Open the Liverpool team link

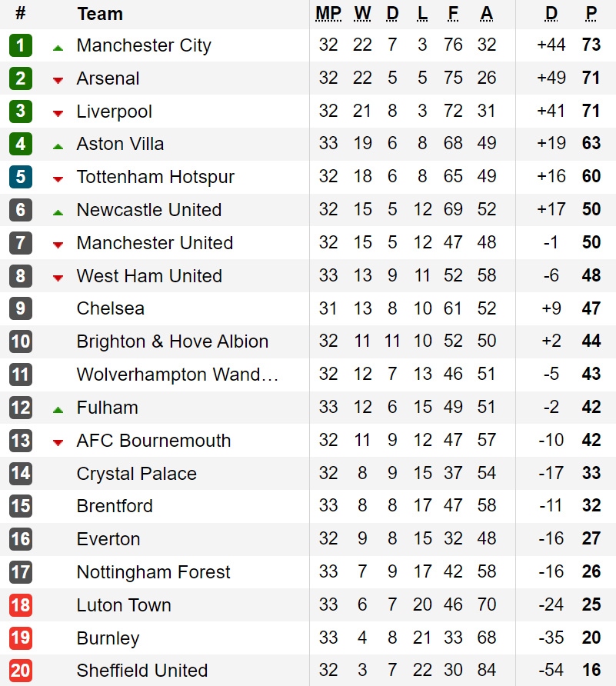pos(114,111)
